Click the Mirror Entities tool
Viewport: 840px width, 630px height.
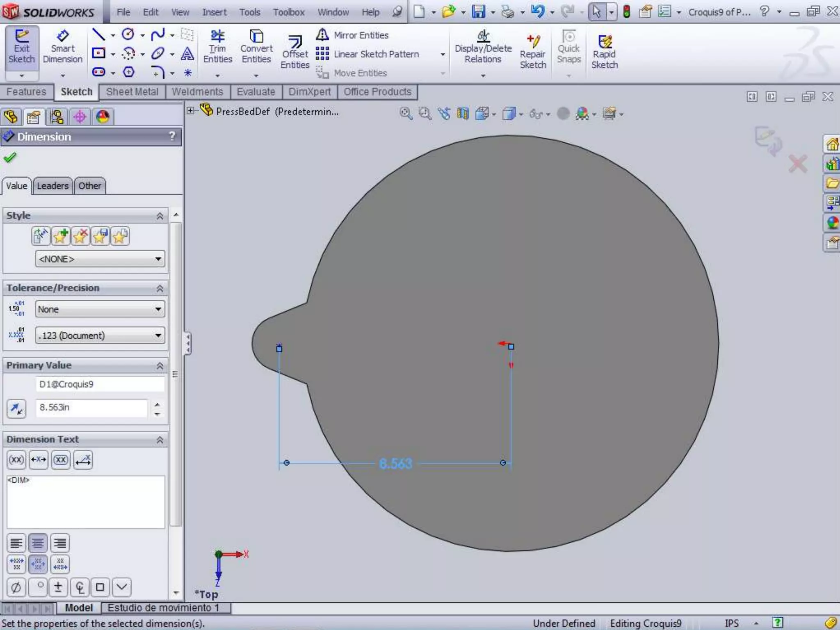pos(353,35)
